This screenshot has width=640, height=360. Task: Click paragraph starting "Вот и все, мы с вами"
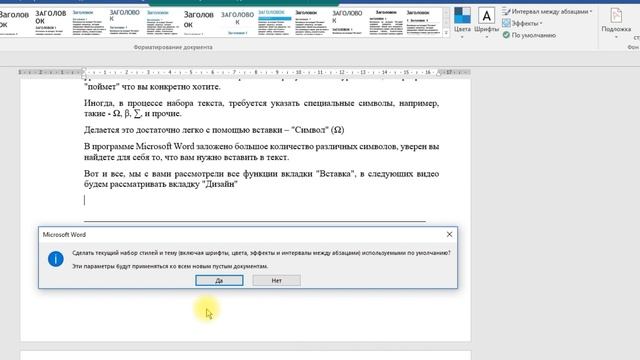[261, 179]
